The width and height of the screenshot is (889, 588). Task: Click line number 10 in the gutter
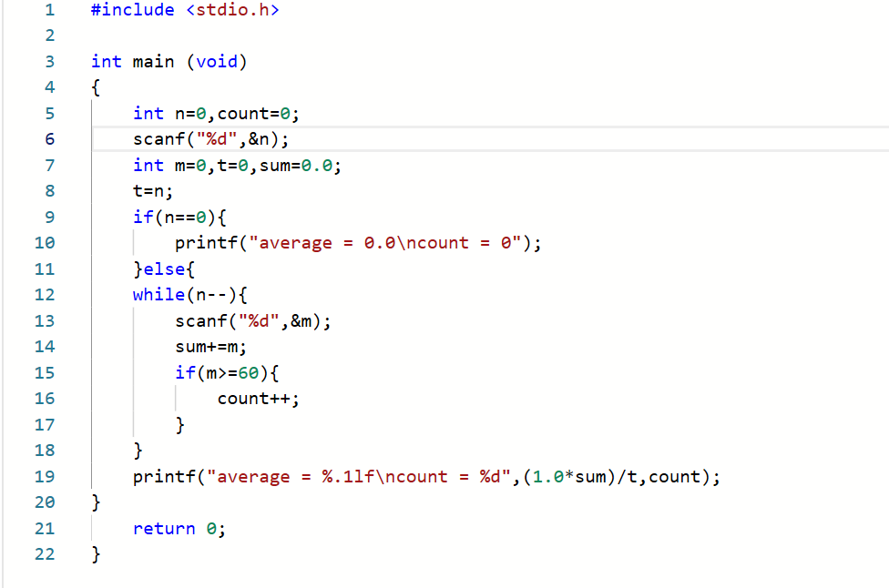45,243
